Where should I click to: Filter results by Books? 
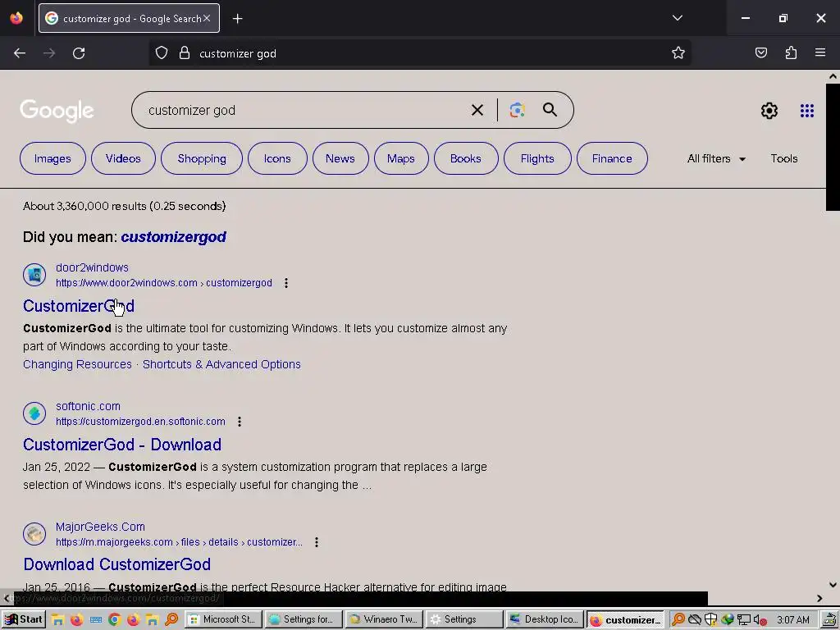466,158
